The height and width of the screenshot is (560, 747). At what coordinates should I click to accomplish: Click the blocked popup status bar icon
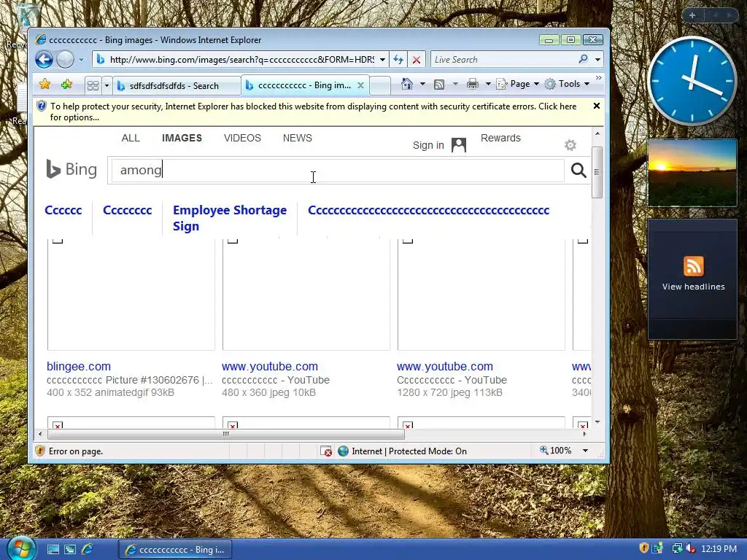(326, 451)
